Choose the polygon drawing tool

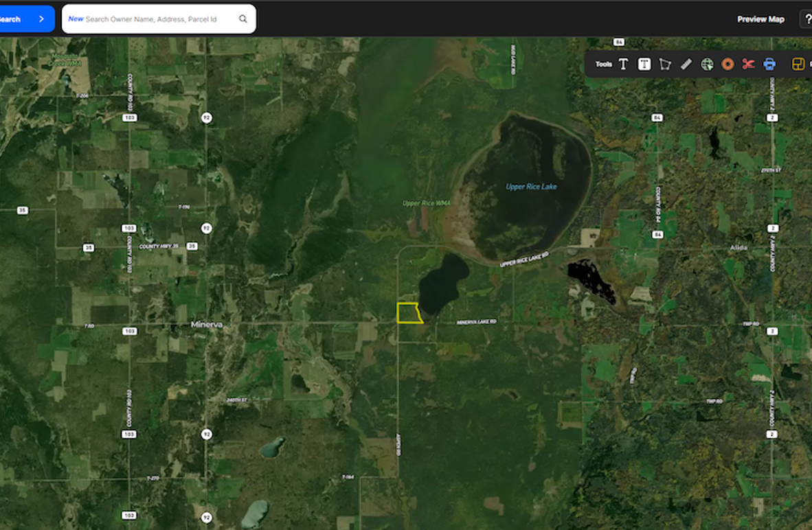point(664,65)
